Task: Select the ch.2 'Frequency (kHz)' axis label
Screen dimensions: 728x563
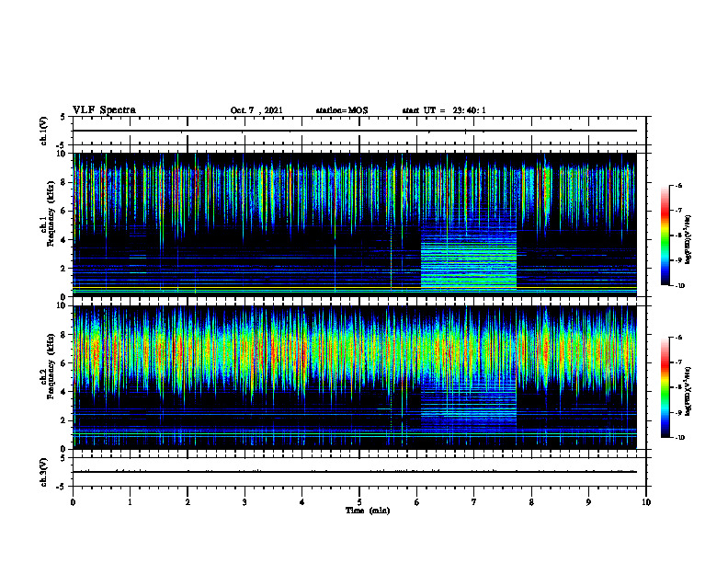Action: pos(51,366)
